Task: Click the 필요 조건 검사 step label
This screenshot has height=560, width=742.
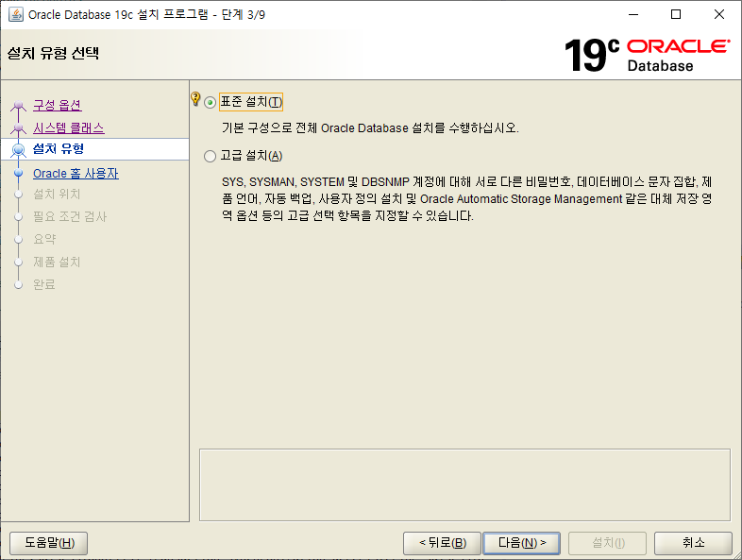Action: point(70,217)
